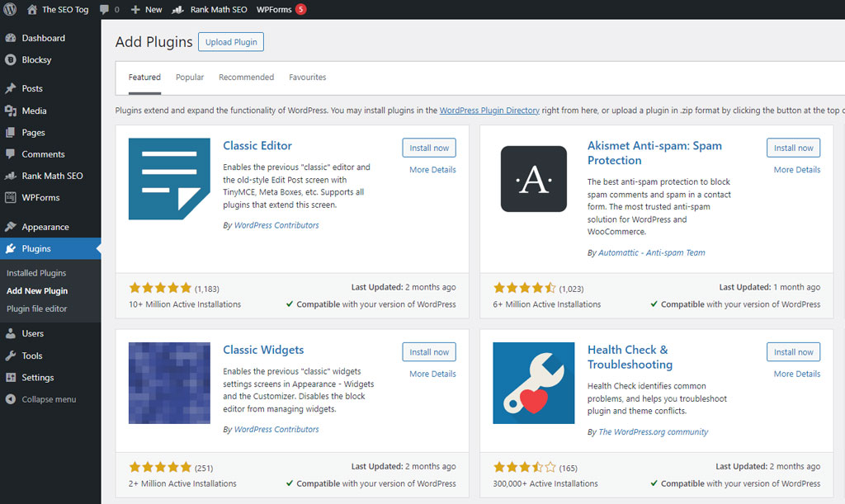The height and width of the screenshot is (504, 845).
Task: Switch to the Featured tab
Action: [x=144, y=77]
